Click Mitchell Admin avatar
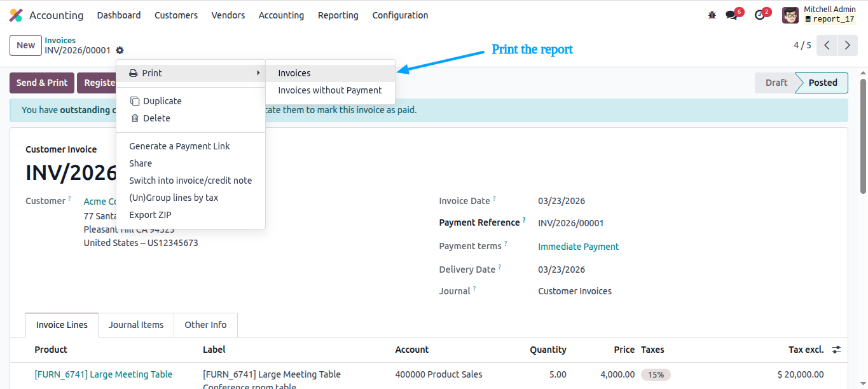This screenshot has width=868, height=389. tap(790, 15)
